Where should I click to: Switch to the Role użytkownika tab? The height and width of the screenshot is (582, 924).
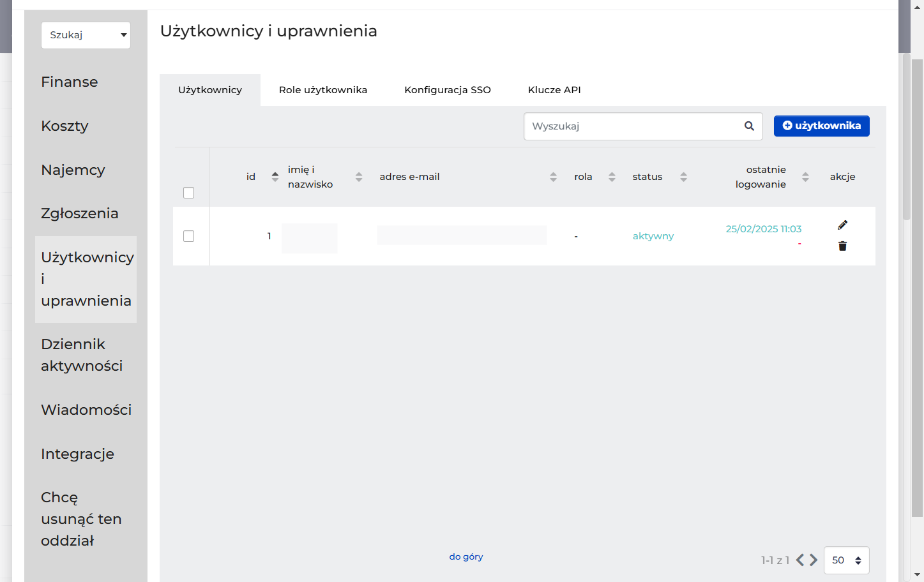click(x=323, y=90)
